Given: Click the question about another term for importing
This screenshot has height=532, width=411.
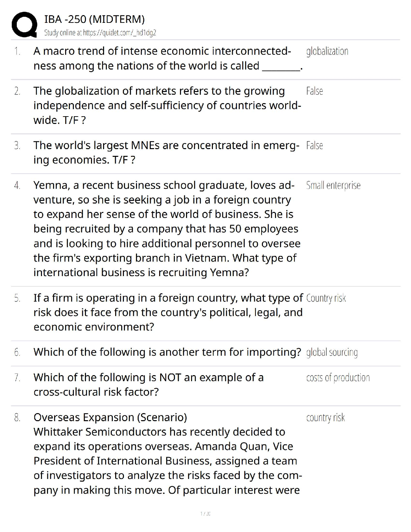Looking at the screenshot, I should coord(167,352).
